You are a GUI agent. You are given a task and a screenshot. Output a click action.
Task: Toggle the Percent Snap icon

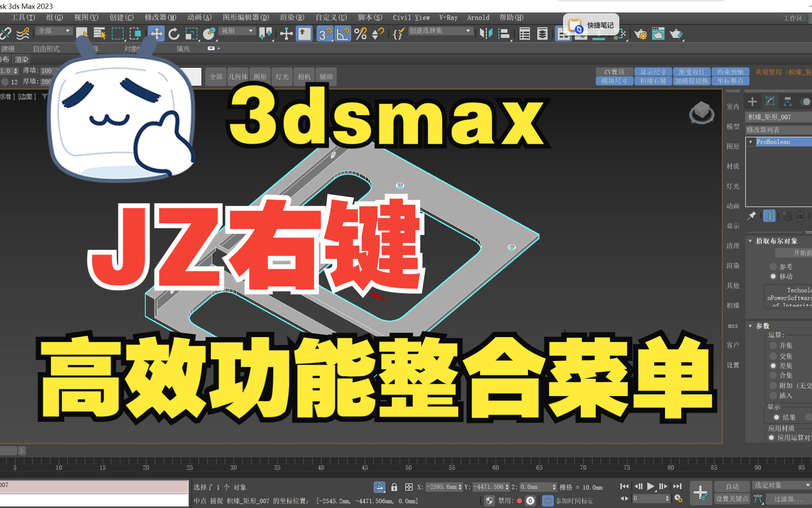click(x=360, y=34)
